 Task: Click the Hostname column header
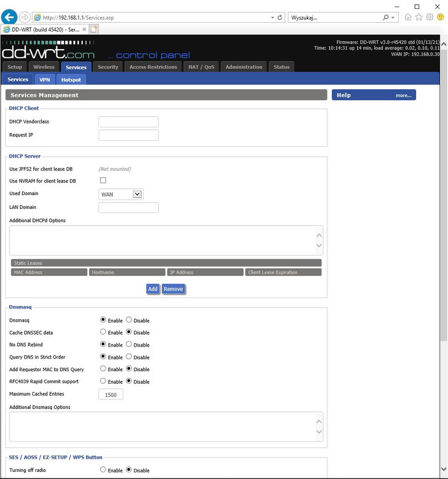(127, 272)
